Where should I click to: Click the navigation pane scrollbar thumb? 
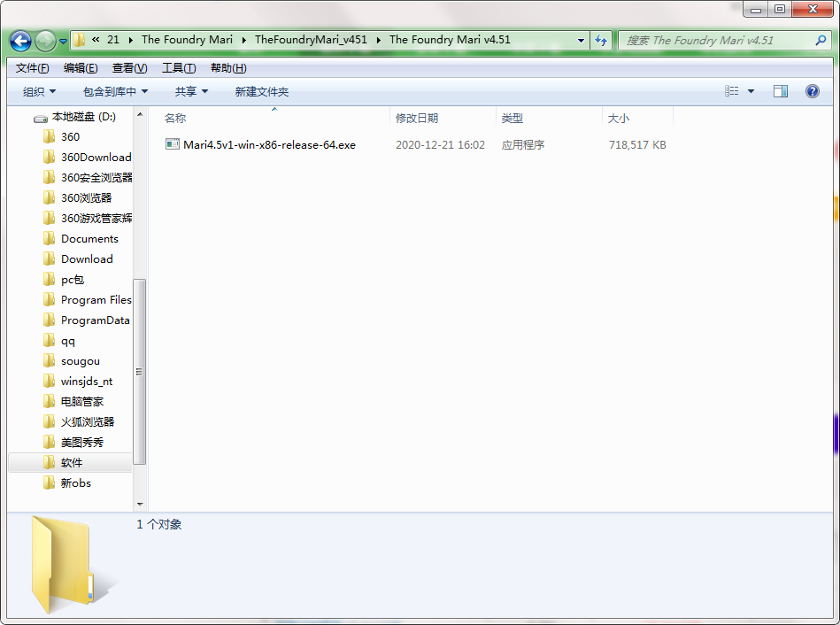click(x=139, y=372)
